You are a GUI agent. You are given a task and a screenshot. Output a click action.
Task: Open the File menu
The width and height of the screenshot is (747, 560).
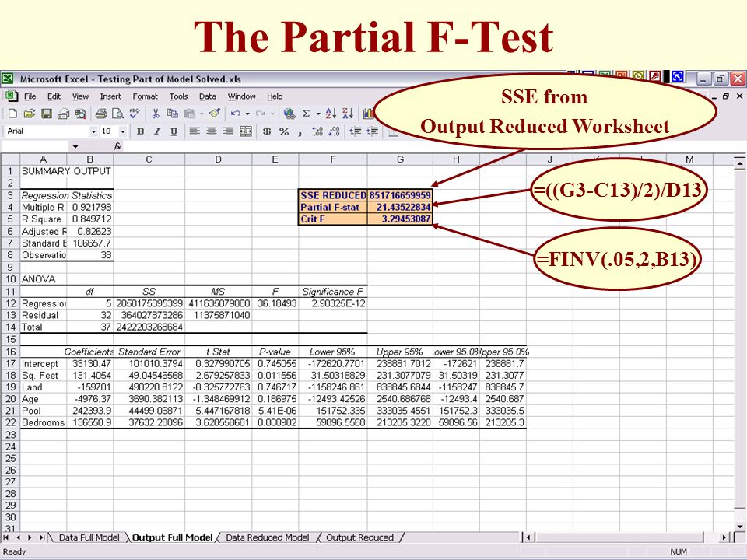30,96
